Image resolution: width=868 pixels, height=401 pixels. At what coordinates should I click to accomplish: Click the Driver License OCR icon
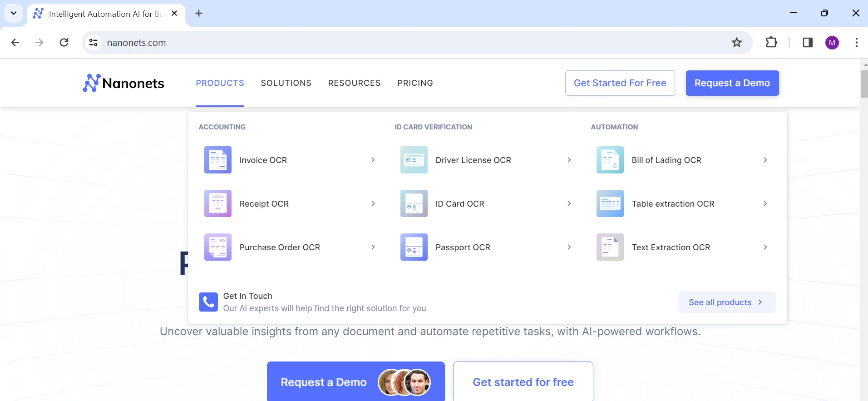pyautogui.click(x=414, y=160)
